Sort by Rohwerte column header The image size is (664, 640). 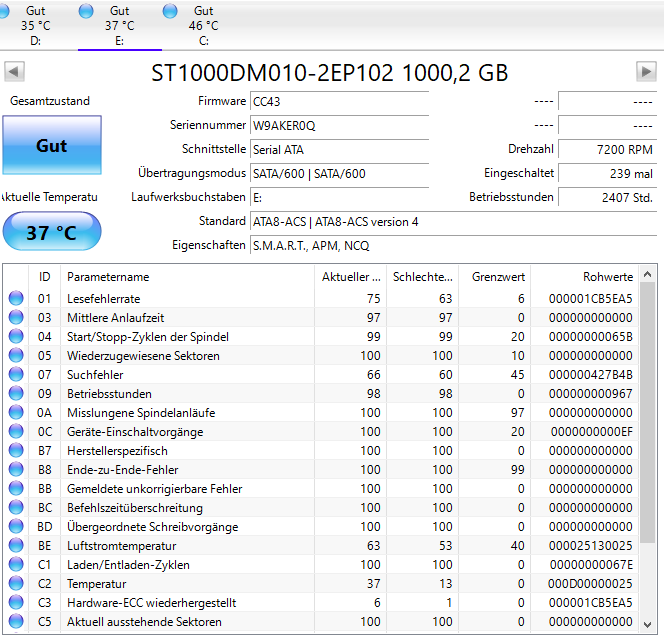tap(584, 277)
